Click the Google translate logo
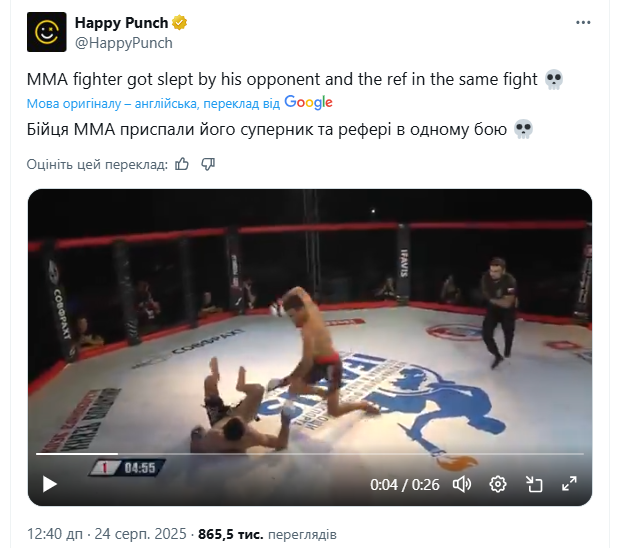This screenshot has width=617, height=548. point(308,102)
